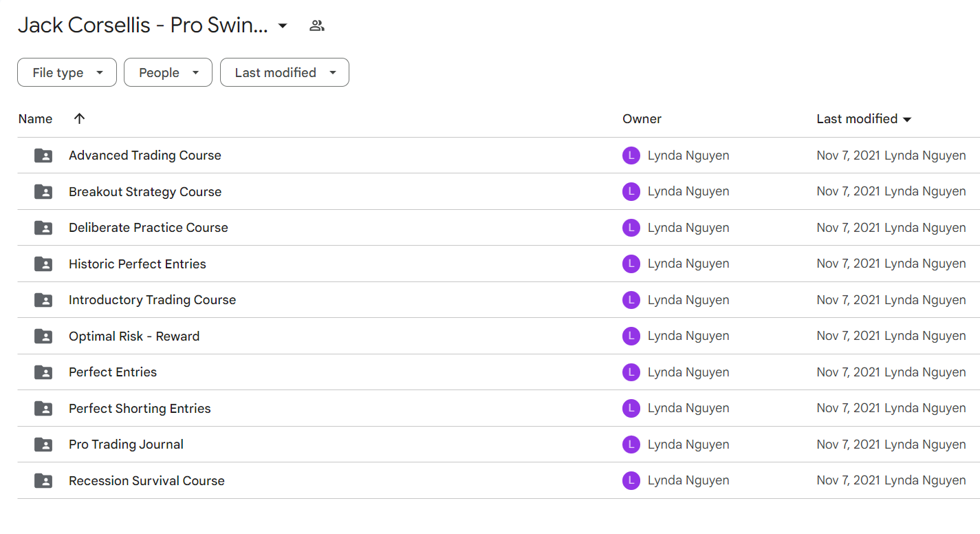
Task: Select the Introductory Trading Course folder name
Action: pos(153,300)
